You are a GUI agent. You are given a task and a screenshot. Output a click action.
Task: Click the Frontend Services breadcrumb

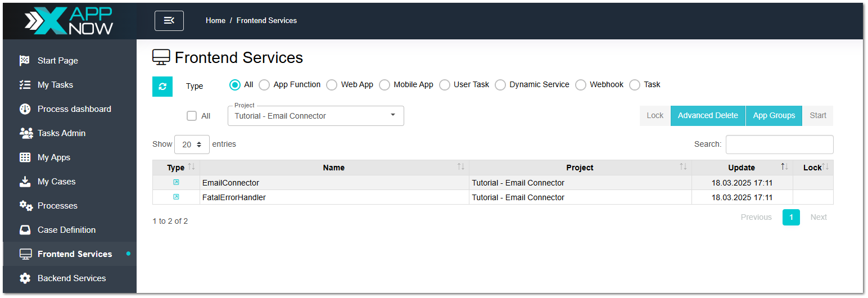(266, 20)
